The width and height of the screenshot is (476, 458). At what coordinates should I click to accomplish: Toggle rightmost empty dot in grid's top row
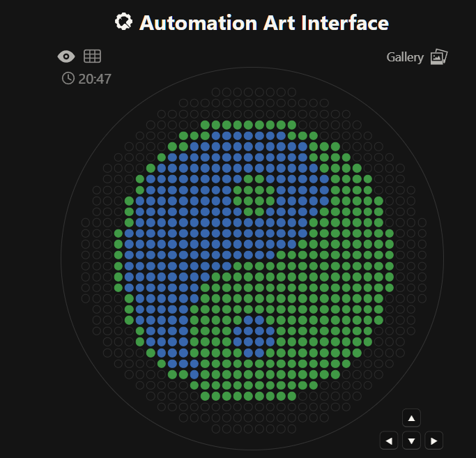coord(291,92)
